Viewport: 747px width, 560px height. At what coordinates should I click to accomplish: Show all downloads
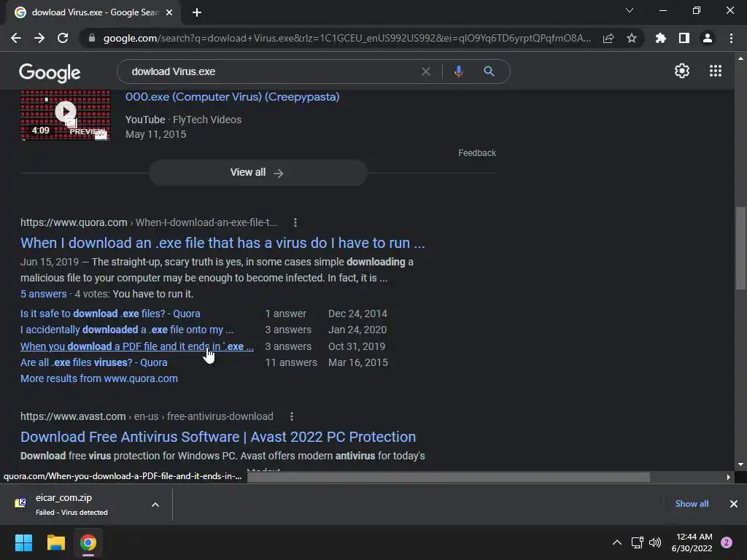[x=692, y=504]
